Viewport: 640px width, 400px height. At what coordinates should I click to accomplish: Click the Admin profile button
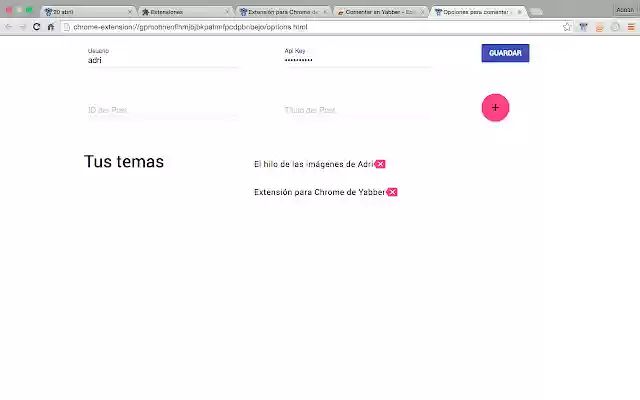pos(625,10)
